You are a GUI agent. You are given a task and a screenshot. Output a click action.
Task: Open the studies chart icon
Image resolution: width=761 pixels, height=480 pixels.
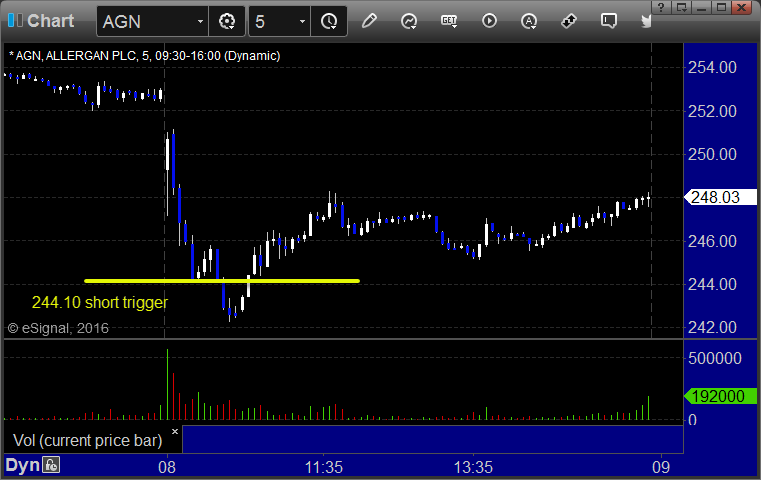click(x=409, y=21)
